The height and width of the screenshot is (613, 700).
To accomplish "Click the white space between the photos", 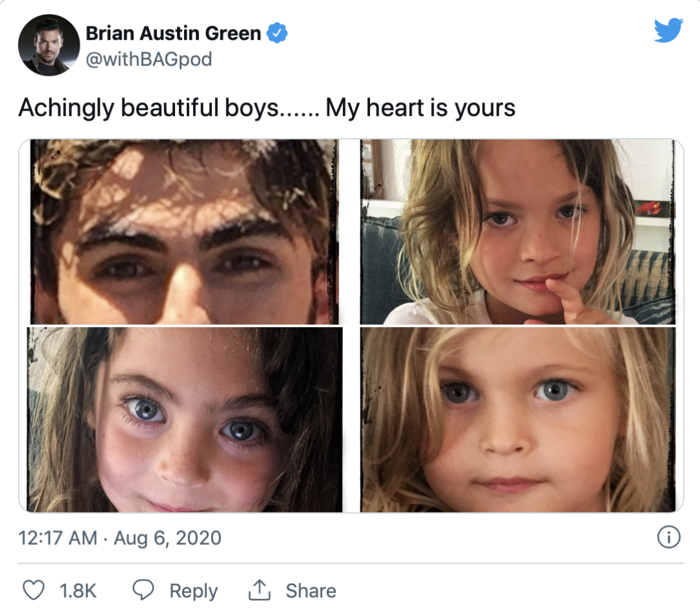I will (x=351, y=325).
